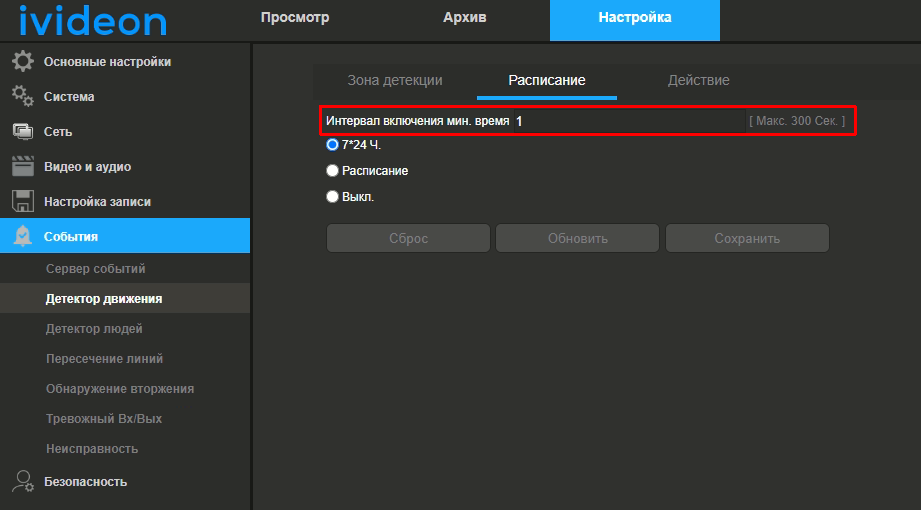
Task: Open Детектор людей submenu item
Action: click(125, 328)
